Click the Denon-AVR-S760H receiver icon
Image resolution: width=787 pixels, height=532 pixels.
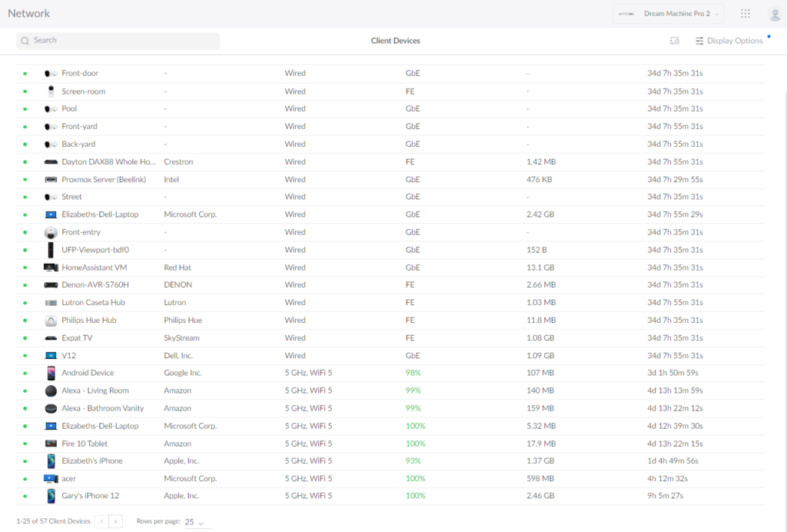click(x=51, y=285)
